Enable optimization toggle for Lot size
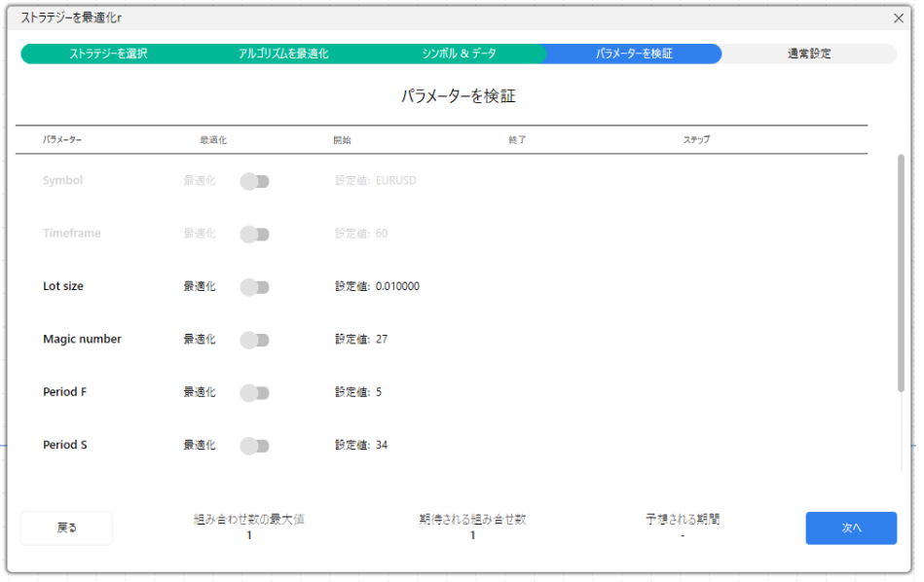 click(x=254, y=287)
